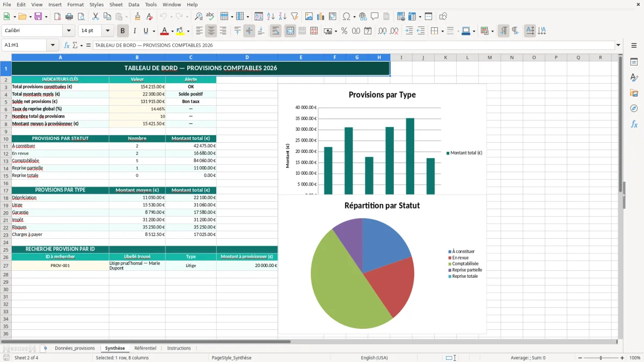Insert hyperlink globe icon
The height and width of the screenshot is (362, 644).
click(x=363, y=17)
